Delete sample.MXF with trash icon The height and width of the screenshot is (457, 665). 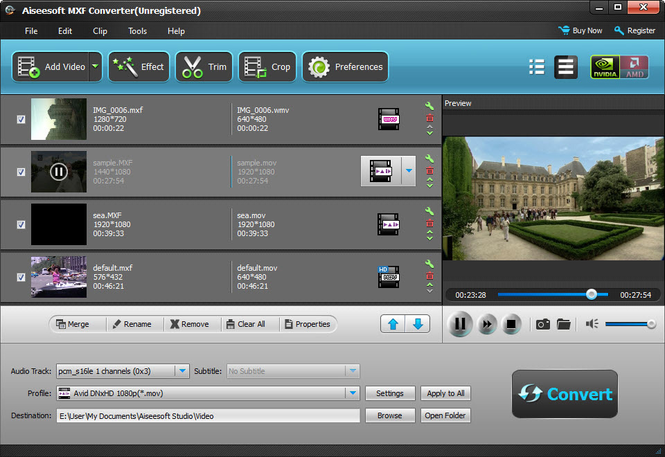click(x=430, y=170)
